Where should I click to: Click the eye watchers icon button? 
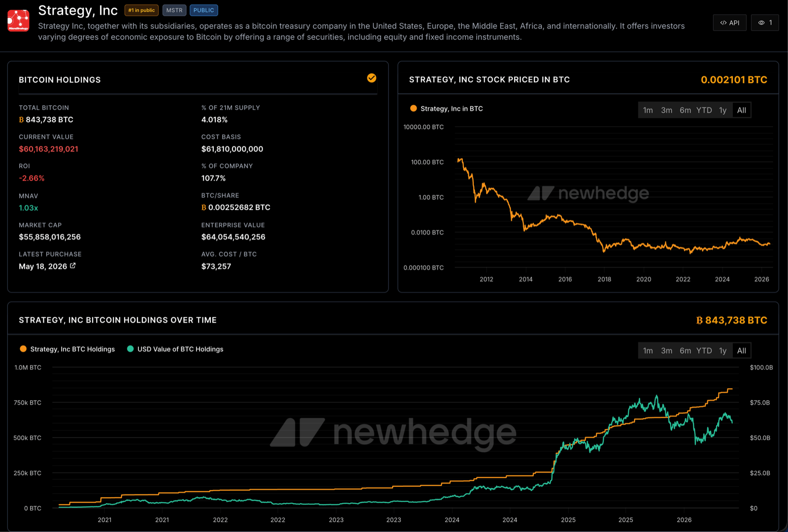tap(765, 23)
